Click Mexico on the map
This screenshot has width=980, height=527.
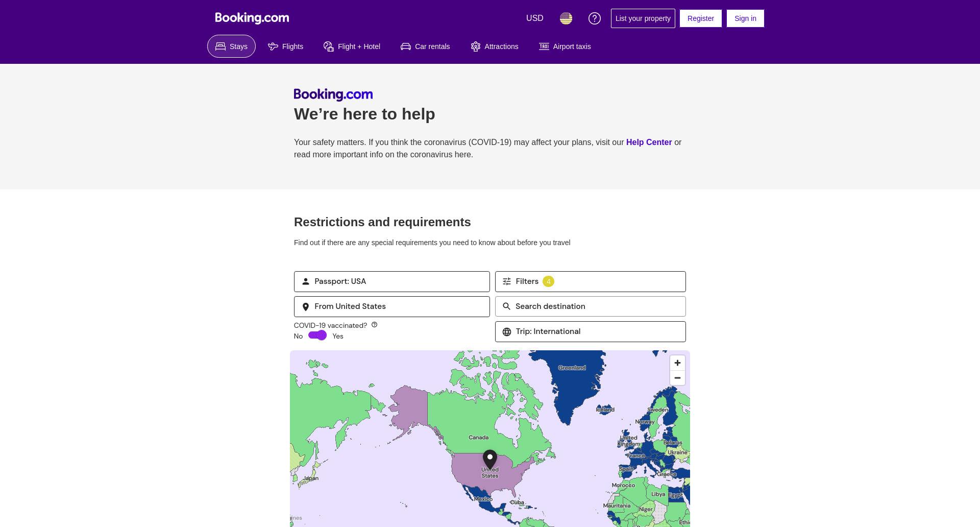483,499
